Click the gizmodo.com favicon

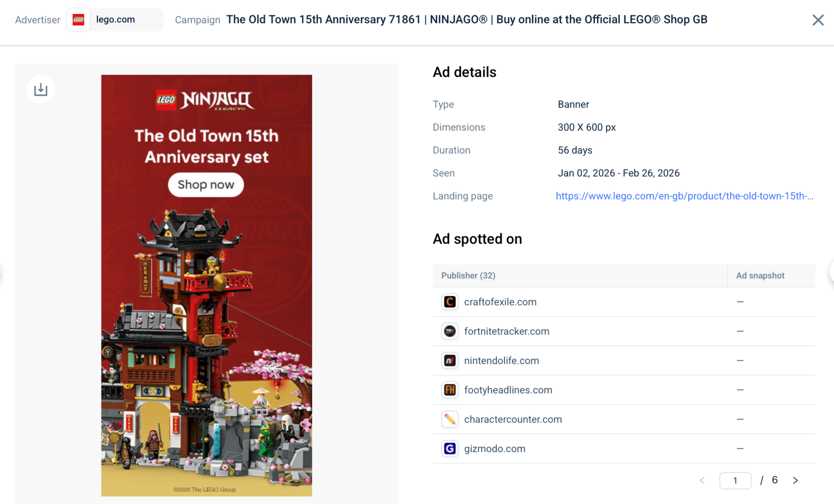pos(450,449)
